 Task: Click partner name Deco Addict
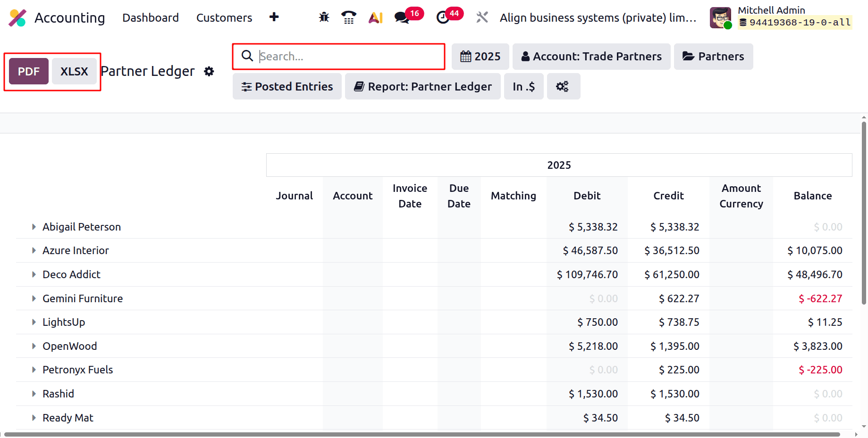[x=71, y=274]
